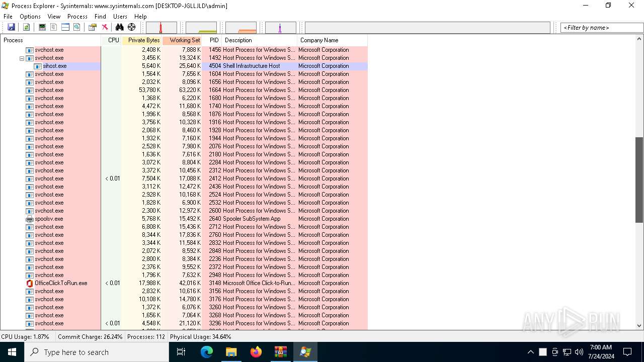
Task: Open the yellow commit history mini graph
Action: 201,28
